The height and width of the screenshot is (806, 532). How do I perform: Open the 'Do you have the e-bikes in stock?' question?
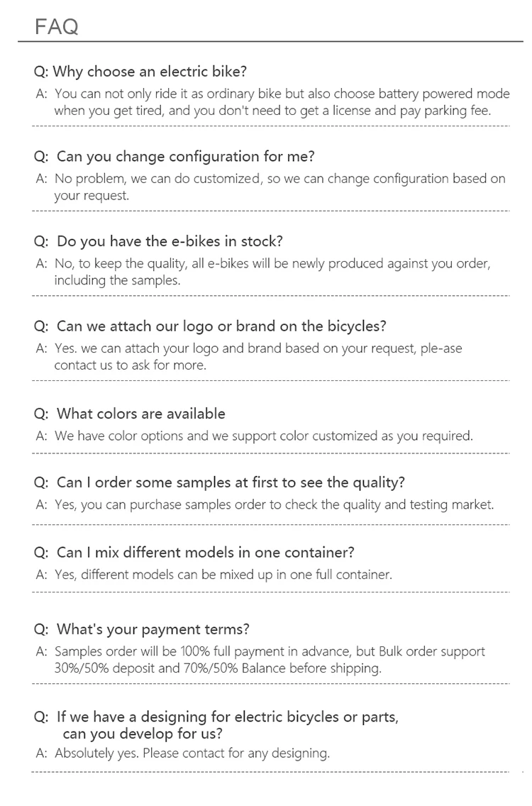point(159,241)
